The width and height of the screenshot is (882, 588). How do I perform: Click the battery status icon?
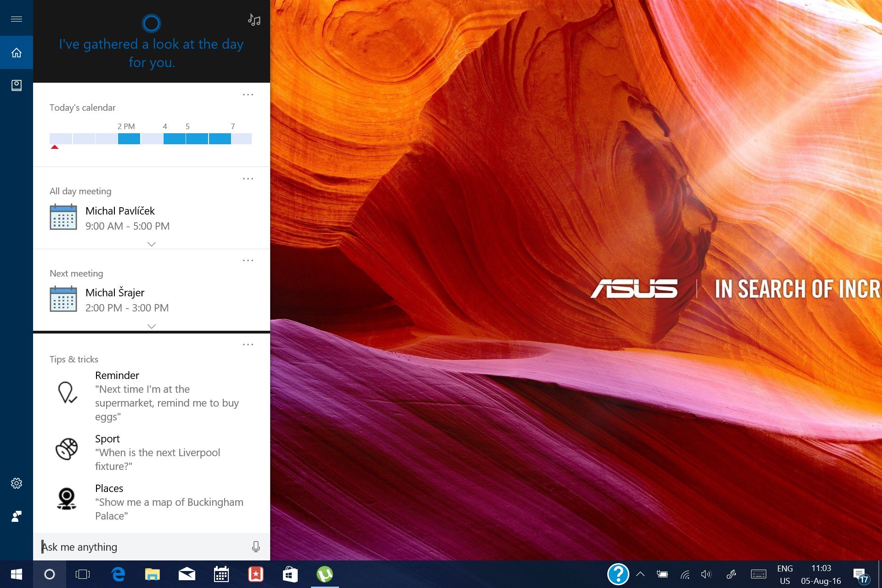coord(662,574)
